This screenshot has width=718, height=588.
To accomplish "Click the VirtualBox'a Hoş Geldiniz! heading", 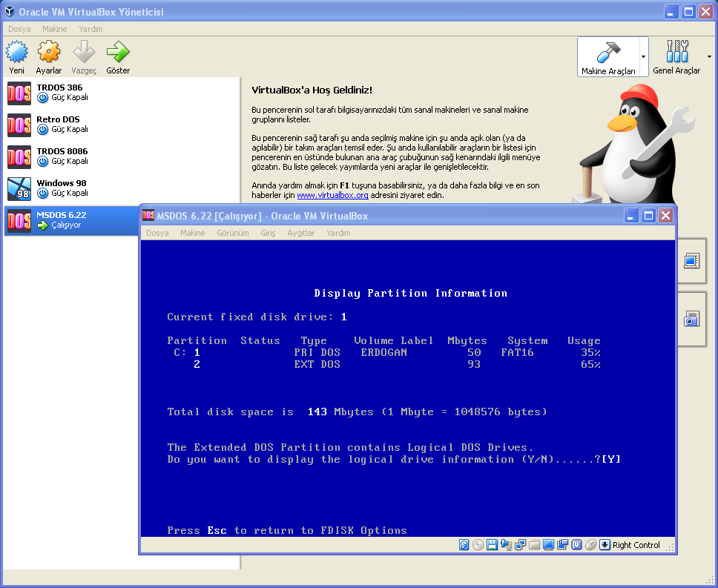I will coord(312,90).
